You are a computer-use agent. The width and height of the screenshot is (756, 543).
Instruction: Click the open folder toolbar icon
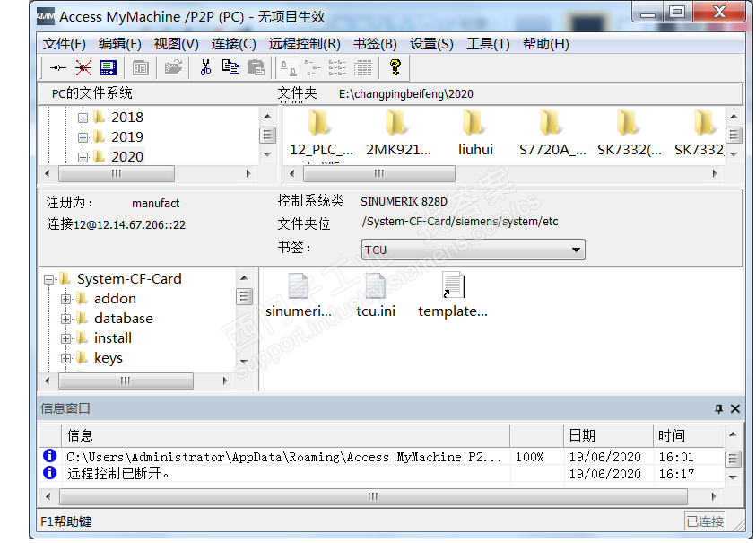(173, 67)
